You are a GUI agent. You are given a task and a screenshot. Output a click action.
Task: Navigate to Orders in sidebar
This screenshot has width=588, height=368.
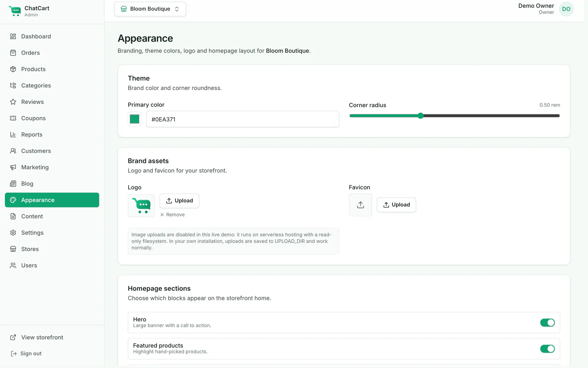[52, 53]
